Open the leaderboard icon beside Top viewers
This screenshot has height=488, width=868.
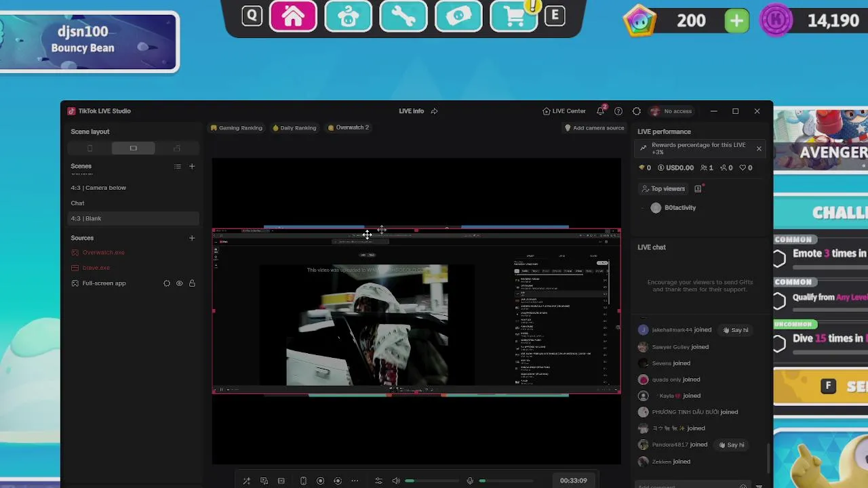tap(698, 189)
